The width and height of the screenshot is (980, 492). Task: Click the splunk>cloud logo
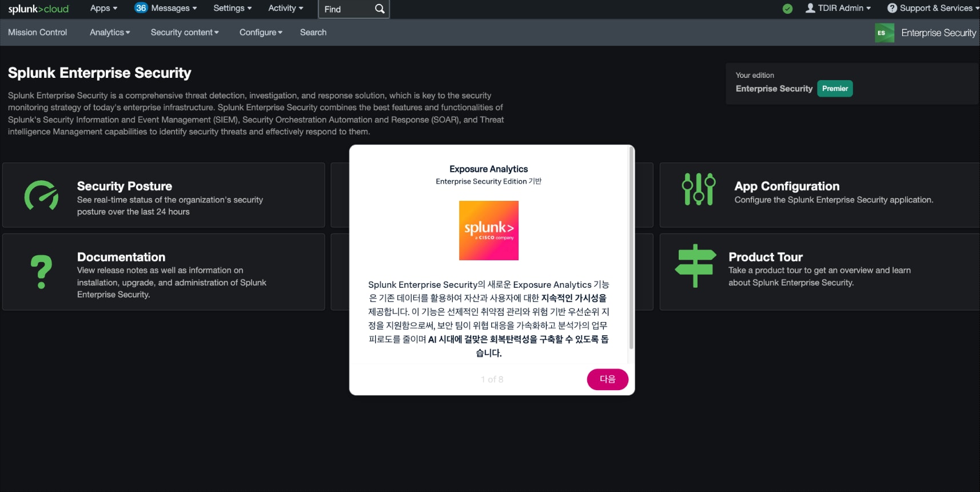coord(38,9)
